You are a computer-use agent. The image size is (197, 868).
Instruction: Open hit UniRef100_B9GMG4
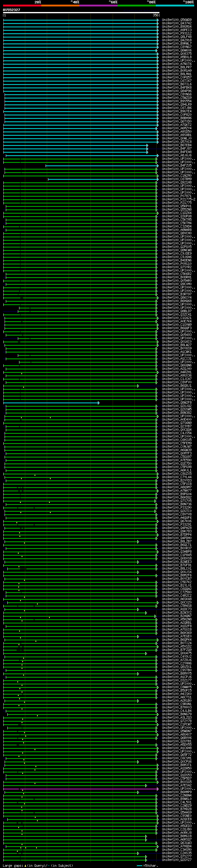(x=176, y=26)
